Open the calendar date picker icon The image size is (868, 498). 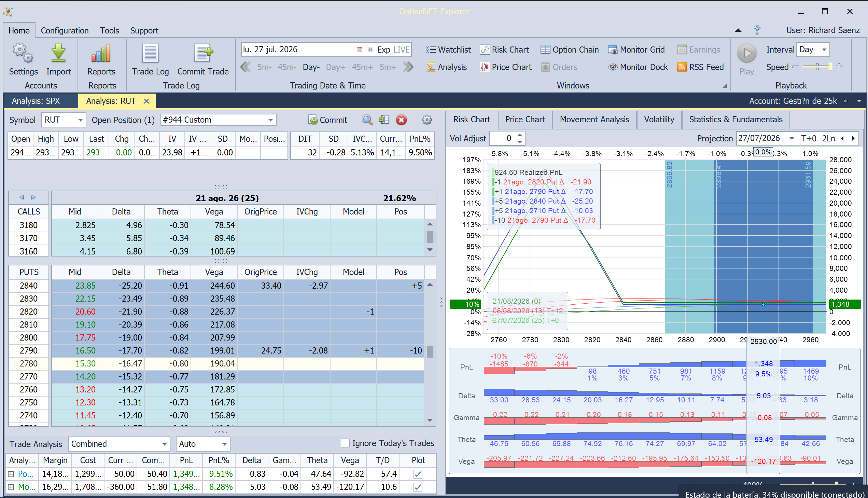click(359, 50)
